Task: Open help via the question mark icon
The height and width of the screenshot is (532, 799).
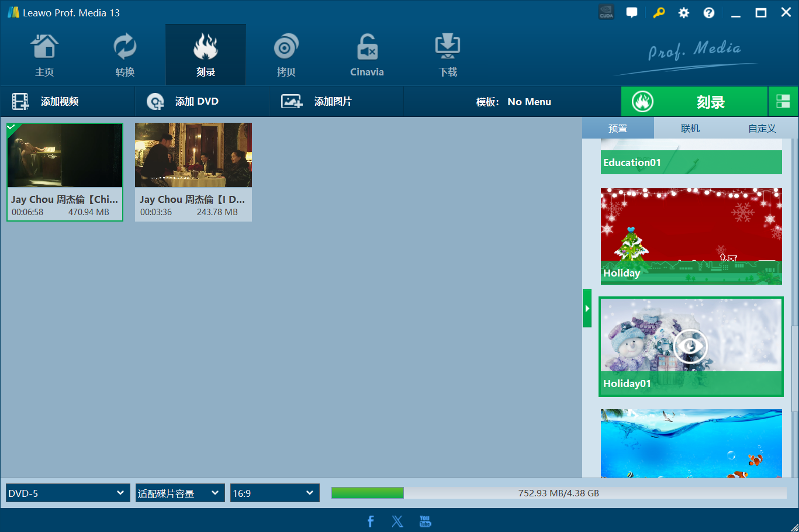Action: 709,13
